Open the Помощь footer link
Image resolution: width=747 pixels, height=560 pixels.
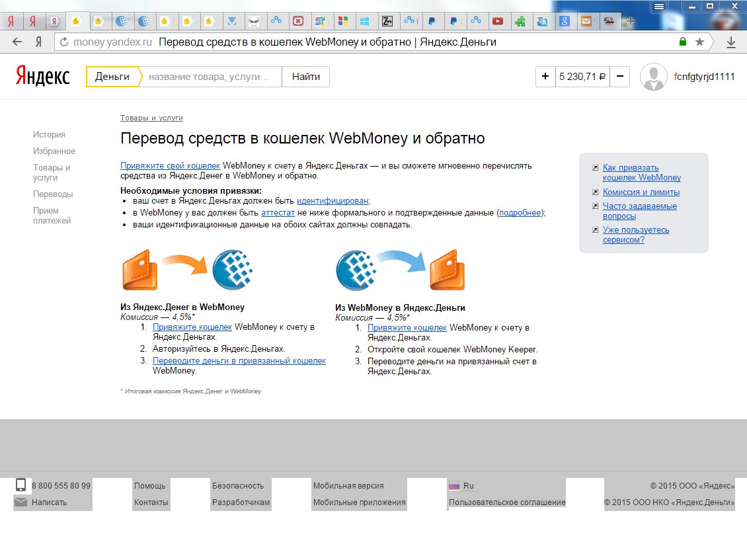point(149,486)
